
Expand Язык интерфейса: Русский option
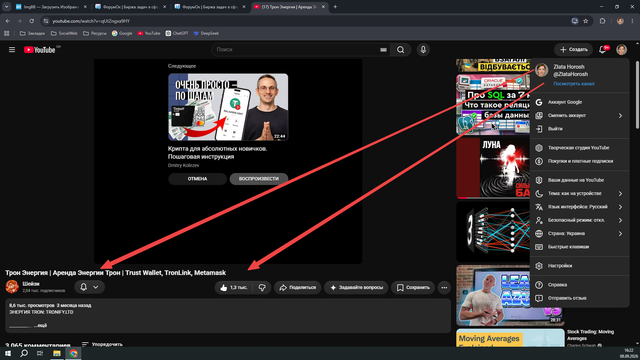pos(579,207)
